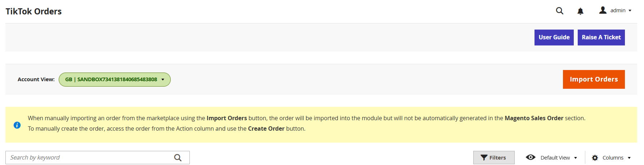Screen dimensions: 644x165
Task: Click the admin username text
Action: coord(618,10)
